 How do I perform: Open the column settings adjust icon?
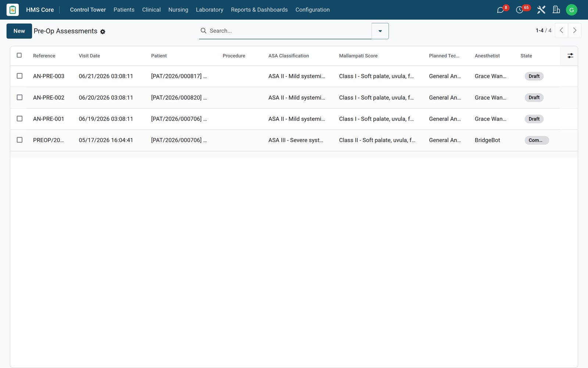point(570,56)
